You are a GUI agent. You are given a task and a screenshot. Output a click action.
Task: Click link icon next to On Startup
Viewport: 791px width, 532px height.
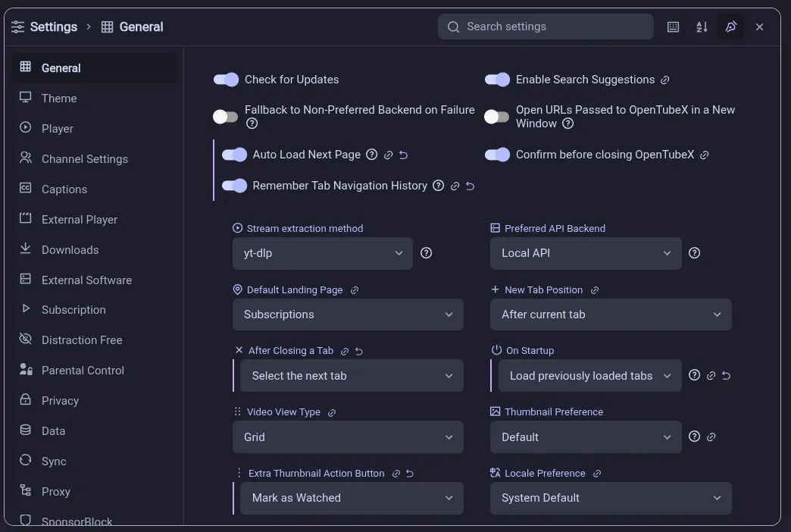pyautogui.click(x=711, y=376)
